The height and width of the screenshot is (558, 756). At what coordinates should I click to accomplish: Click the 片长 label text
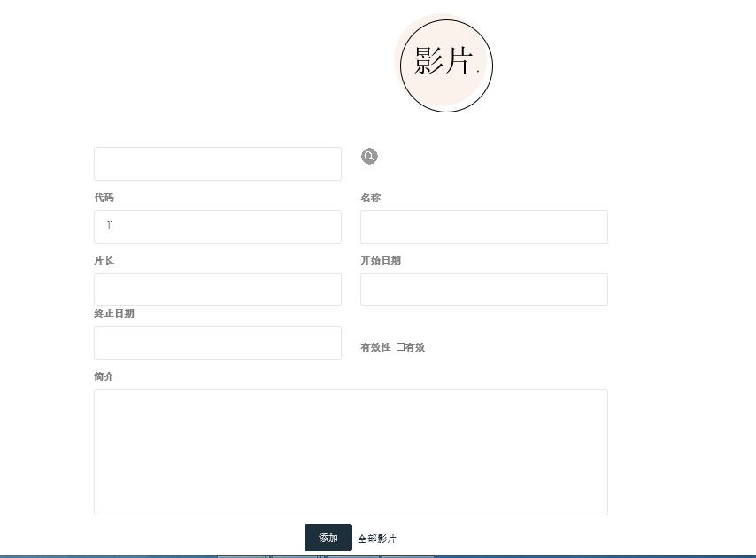coord(104,260)
